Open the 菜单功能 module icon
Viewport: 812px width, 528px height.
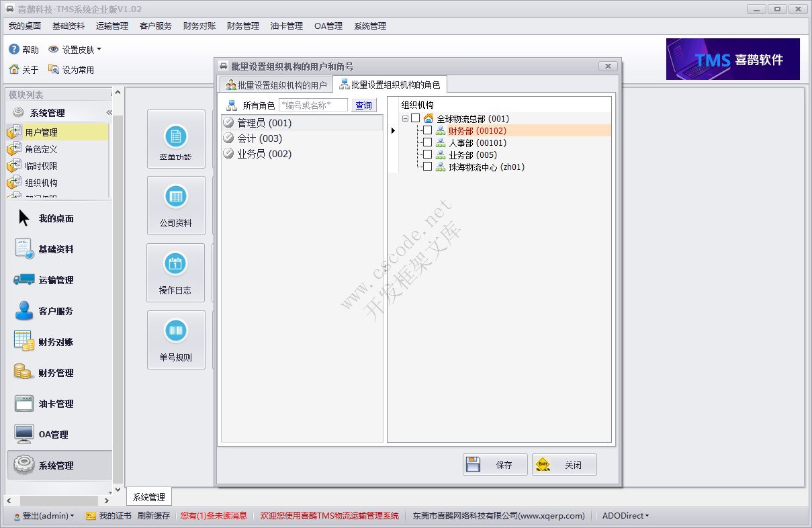[x=176, y=136]
